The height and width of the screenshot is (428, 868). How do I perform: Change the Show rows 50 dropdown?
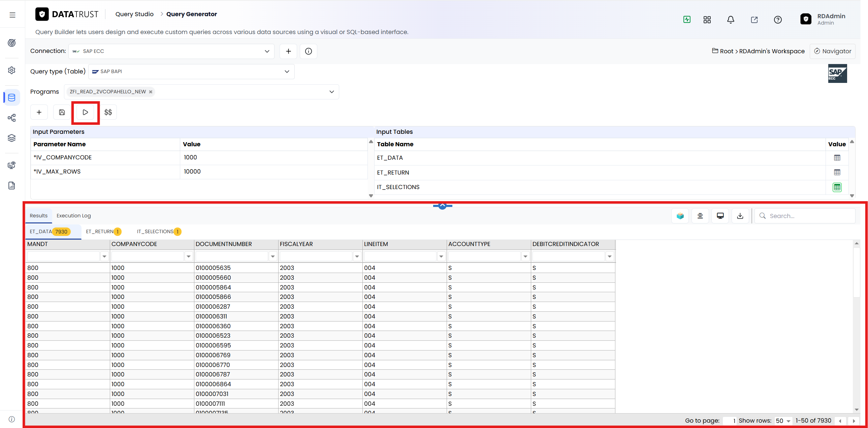coord(783,421)
